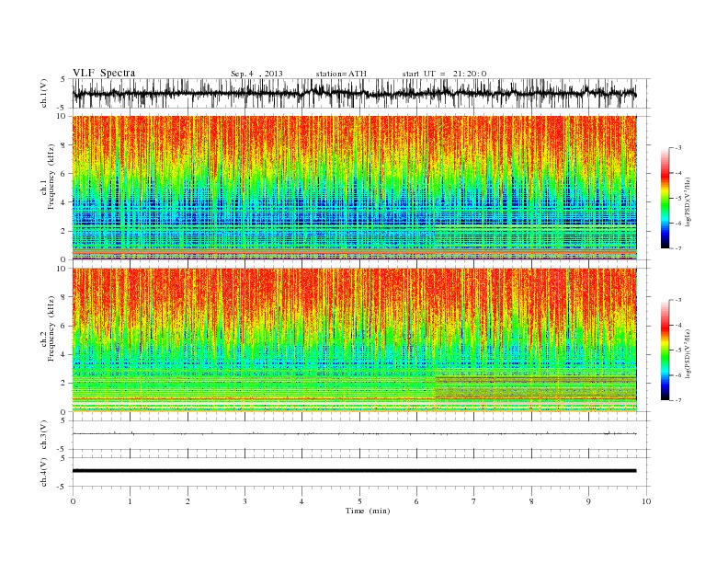Viewport: 728px width, 563px height.
Task: Click the ch.1 voltage waveform trace
Action: coord(354,93)
